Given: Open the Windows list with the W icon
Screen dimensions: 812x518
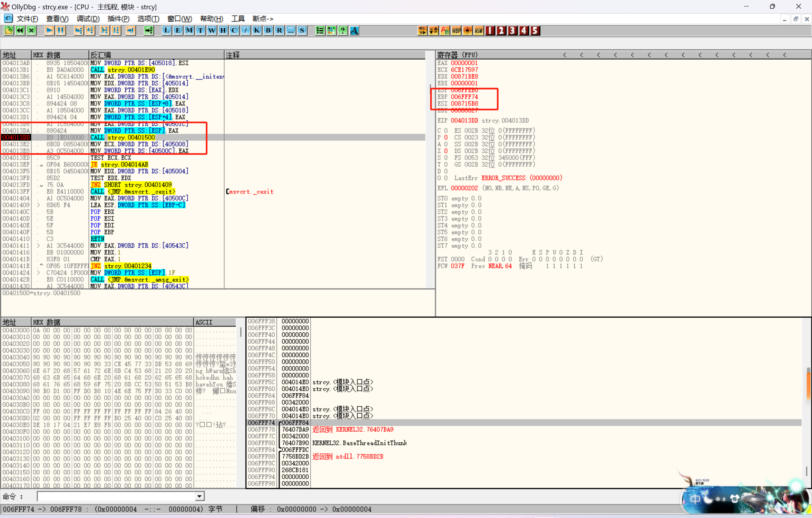Looking at the screenshot, I should pyautogui.click(x=212, y=31).
